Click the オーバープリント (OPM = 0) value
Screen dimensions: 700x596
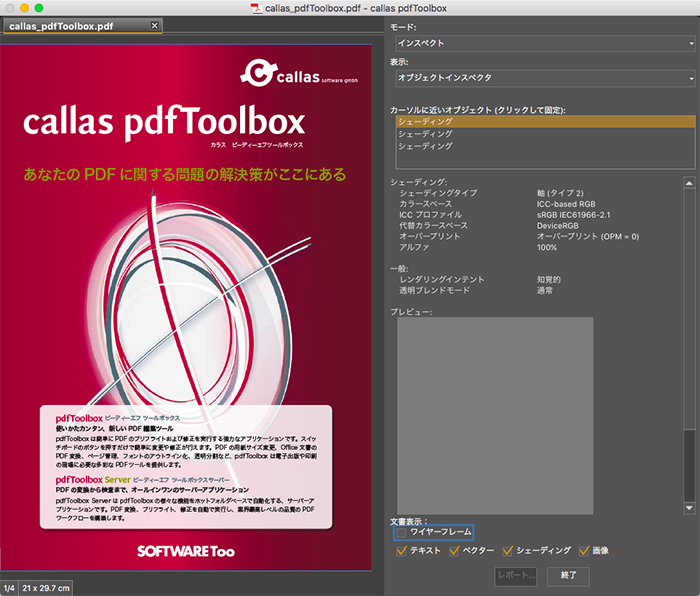588,237
